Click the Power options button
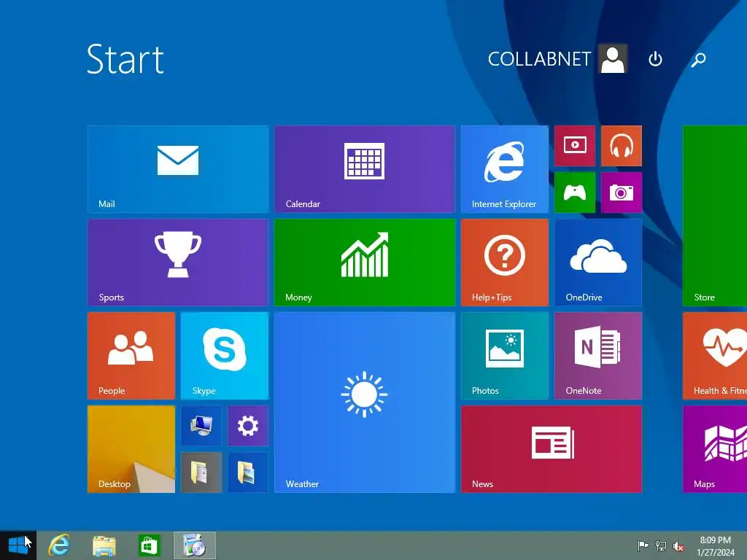747x560 pixels. point(655,59)
